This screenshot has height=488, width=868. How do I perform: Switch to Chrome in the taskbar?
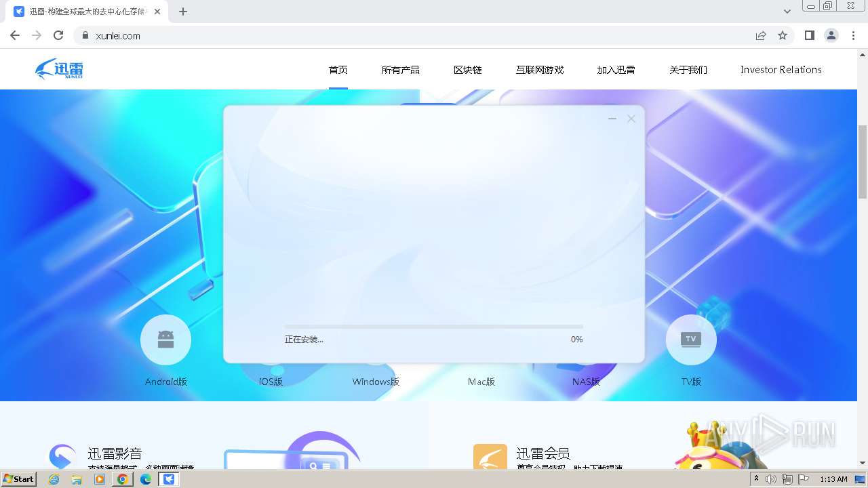point(123,479)
